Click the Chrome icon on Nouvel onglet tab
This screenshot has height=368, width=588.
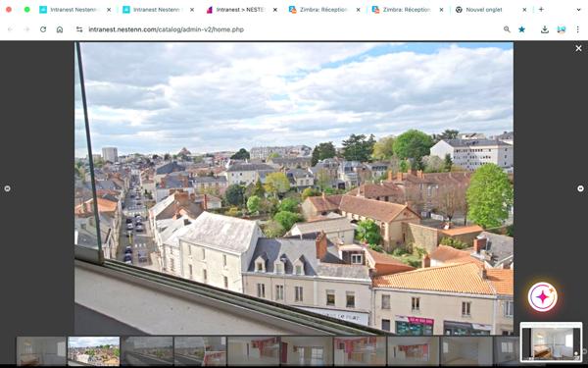coord(459,10)
